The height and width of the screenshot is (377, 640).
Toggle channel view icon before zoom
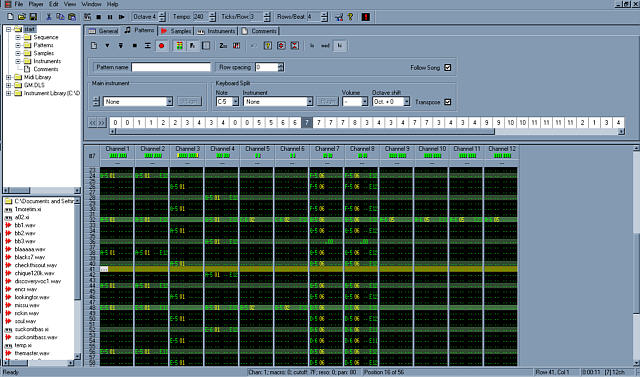(x=206, y=46)
